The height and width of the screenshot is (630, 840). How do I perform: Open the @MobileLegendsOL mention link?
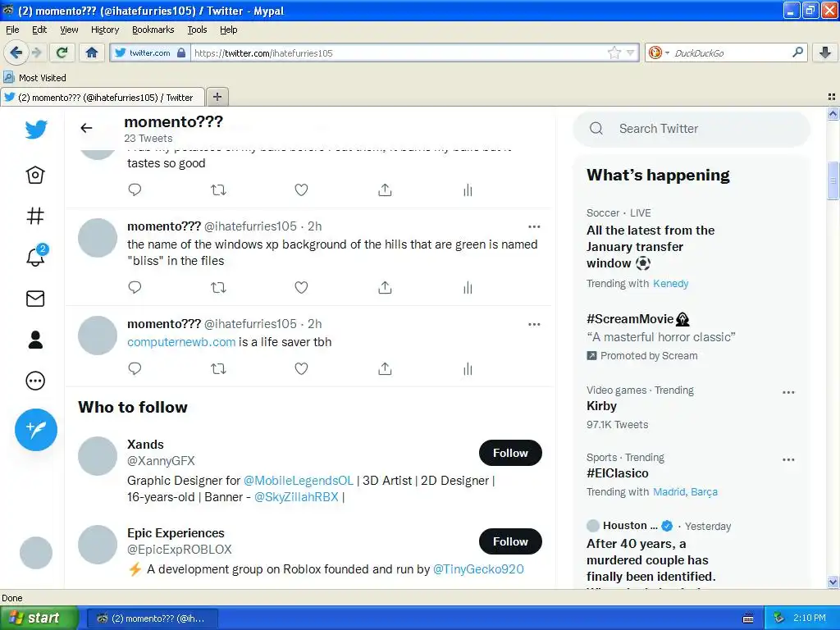click(x=299, y=481)
